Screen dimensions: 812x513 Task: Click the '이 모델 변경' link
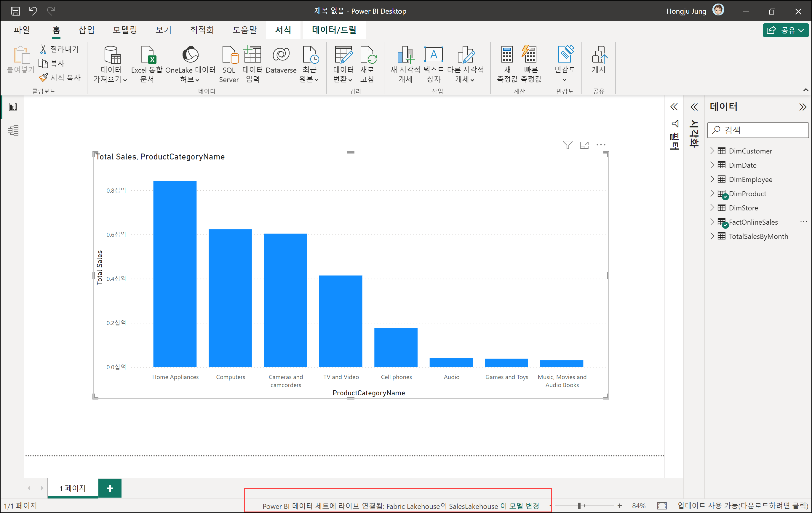(520, 506)
